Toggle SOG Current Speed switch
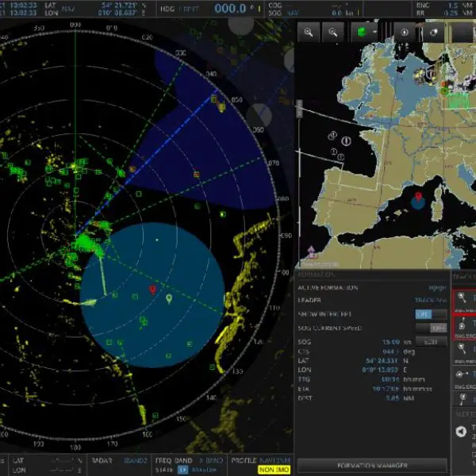 [431, 328]
